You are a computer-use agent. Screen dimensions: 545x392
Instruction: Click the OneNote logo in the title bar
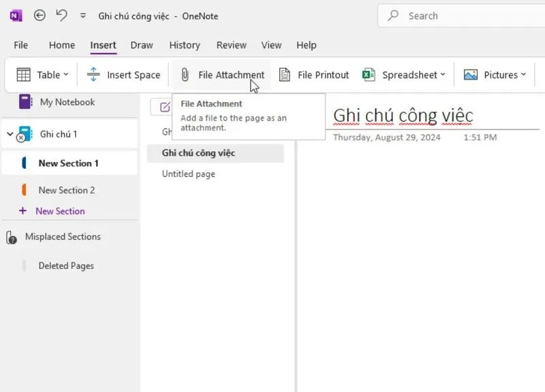(15, 15)
